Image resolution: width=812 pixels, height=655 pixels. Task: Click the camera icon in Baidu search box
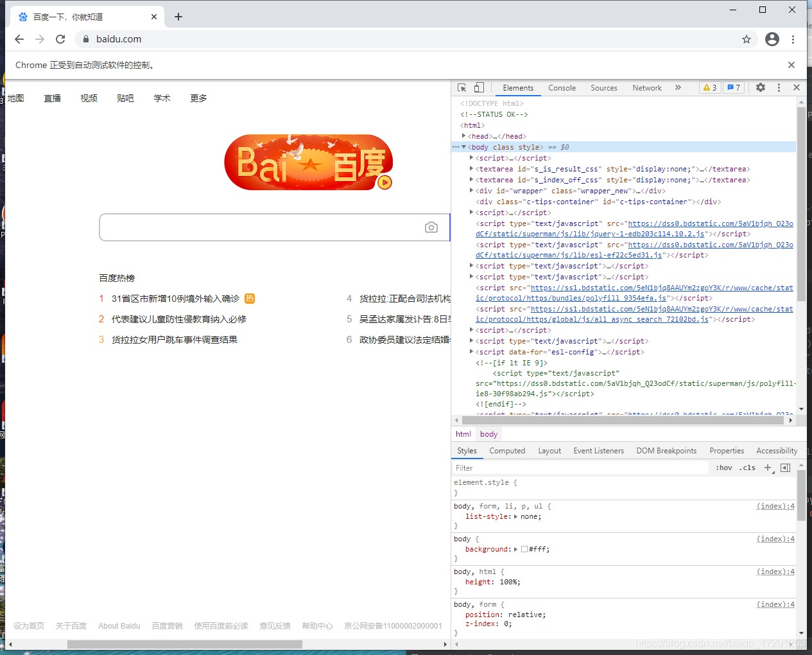click(x=431, y=227)
